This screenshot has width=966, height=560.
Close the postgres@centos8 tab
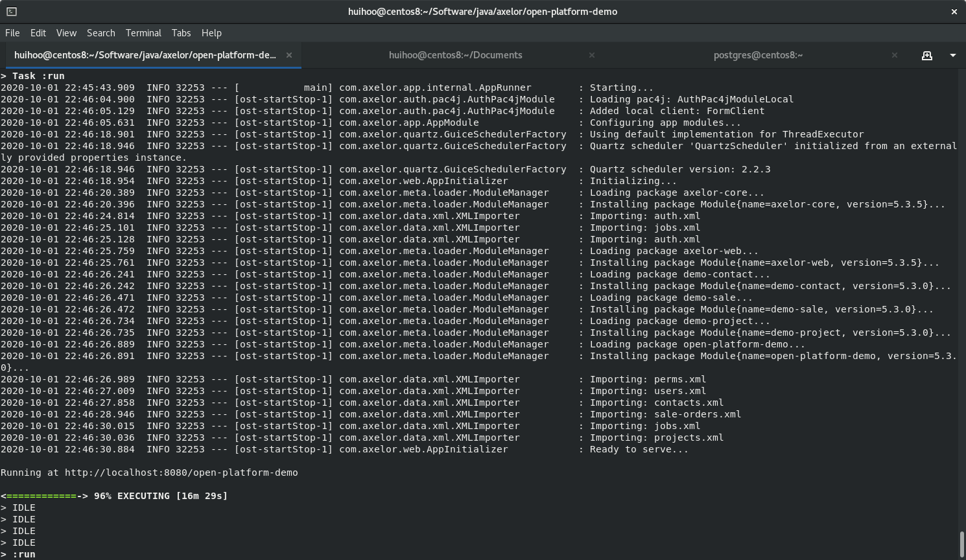pos(894,56)
